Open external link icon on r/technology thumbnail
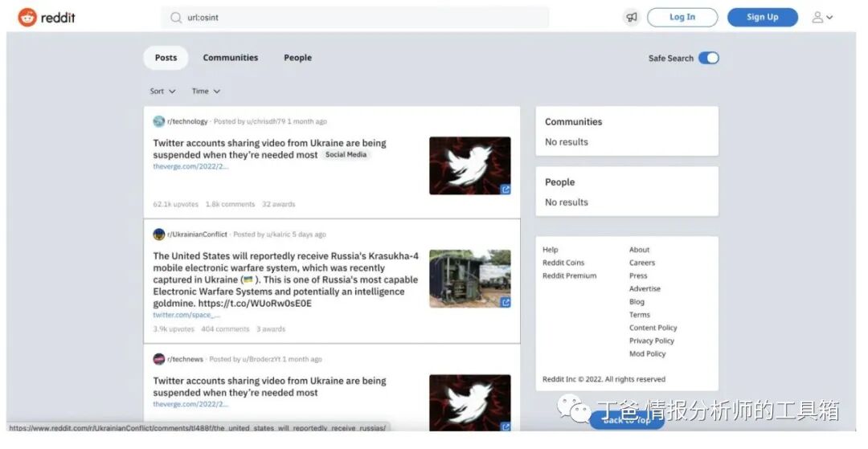The width and height of the screenshot is (868, 449). click(506, 190)
